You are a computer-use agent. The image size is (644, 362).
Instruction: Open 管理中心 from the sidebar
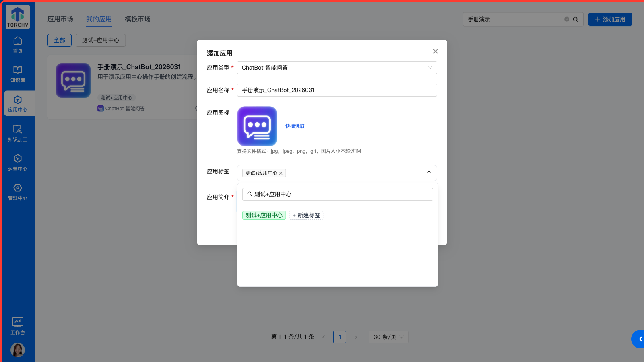click(x=18, y=192)
